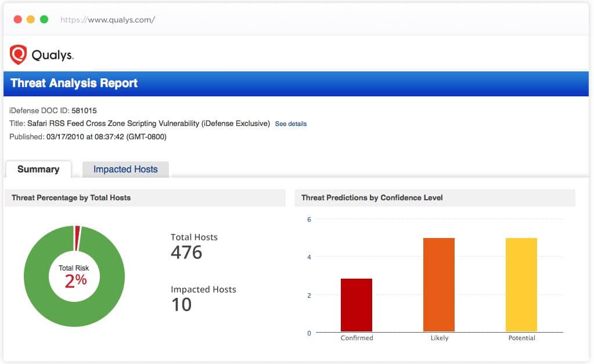Click the iDefense DOC ID 581015 value
Viewport: 594px width, 364px height.
pos(84,111)
